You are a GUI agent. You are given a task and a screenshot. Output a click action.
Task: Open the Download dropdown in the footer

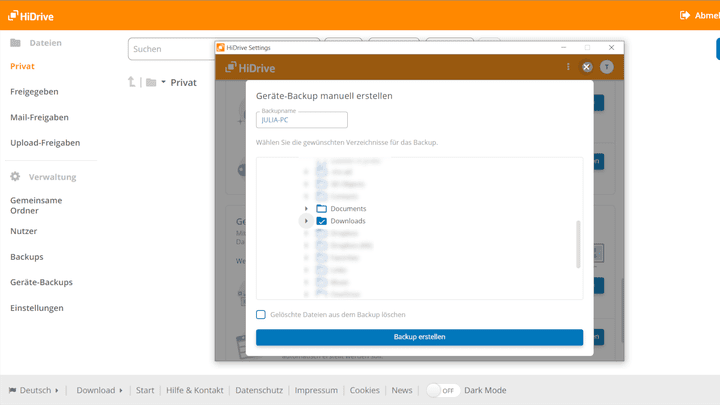100,390
